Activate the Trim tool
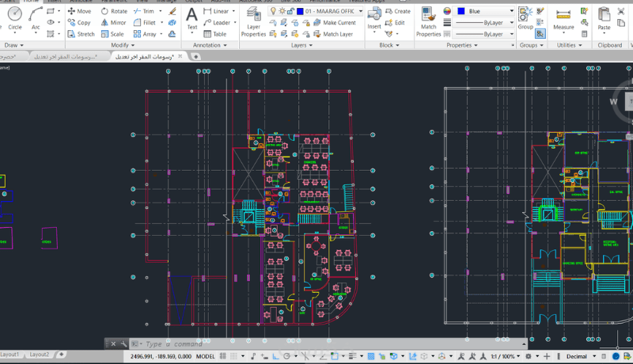The height and width of the screenshot is (364, 633). [x=144, y=11]
